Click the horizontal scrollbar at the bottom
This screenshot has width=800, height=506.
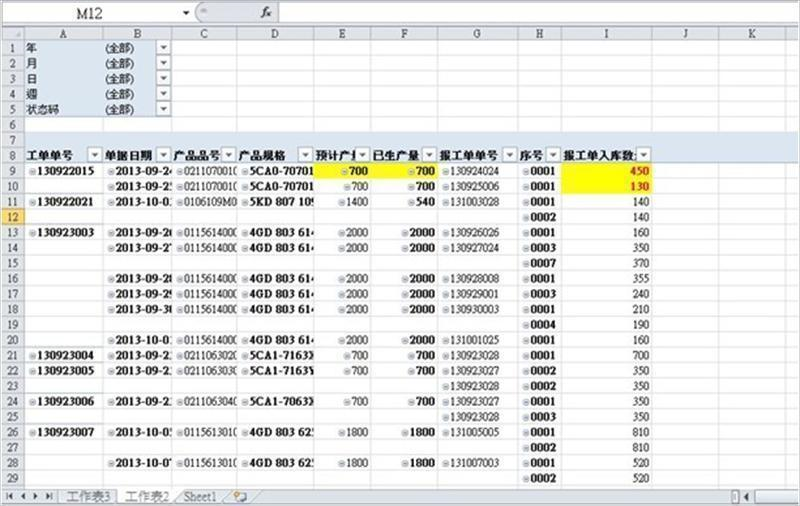point(766,496)
